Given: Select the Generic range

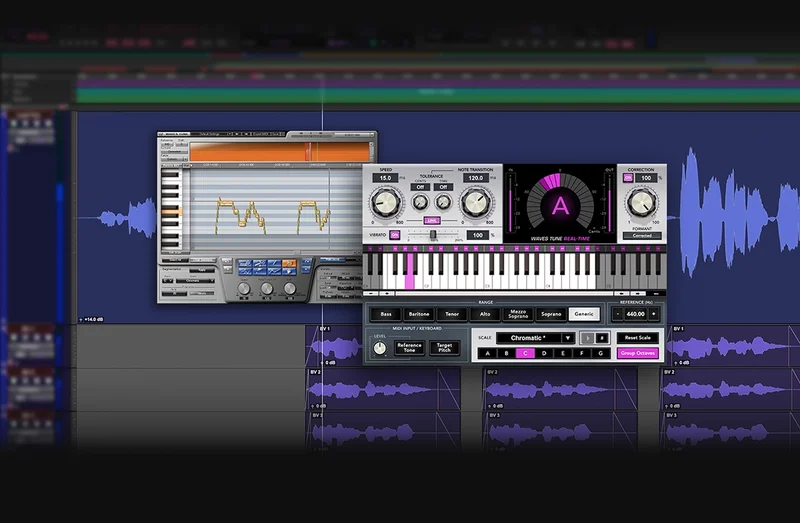Looking at the screenshot, I should coord(584,314).
